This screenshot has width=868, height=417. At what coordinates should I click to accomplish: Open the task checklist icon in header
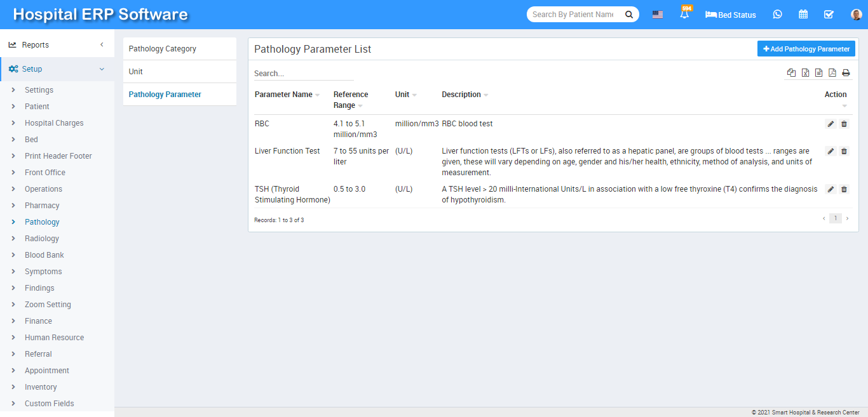coord(829,15)
